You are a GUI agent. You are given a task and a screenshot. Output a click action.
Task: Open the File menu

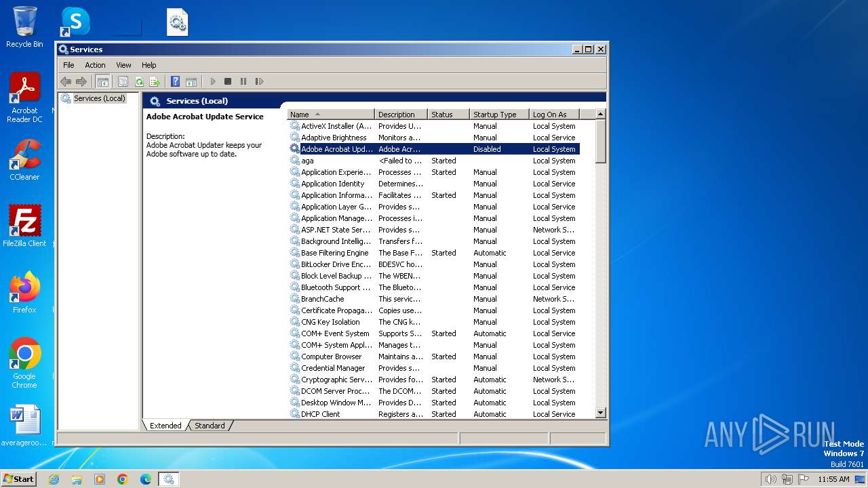[68, 65]
